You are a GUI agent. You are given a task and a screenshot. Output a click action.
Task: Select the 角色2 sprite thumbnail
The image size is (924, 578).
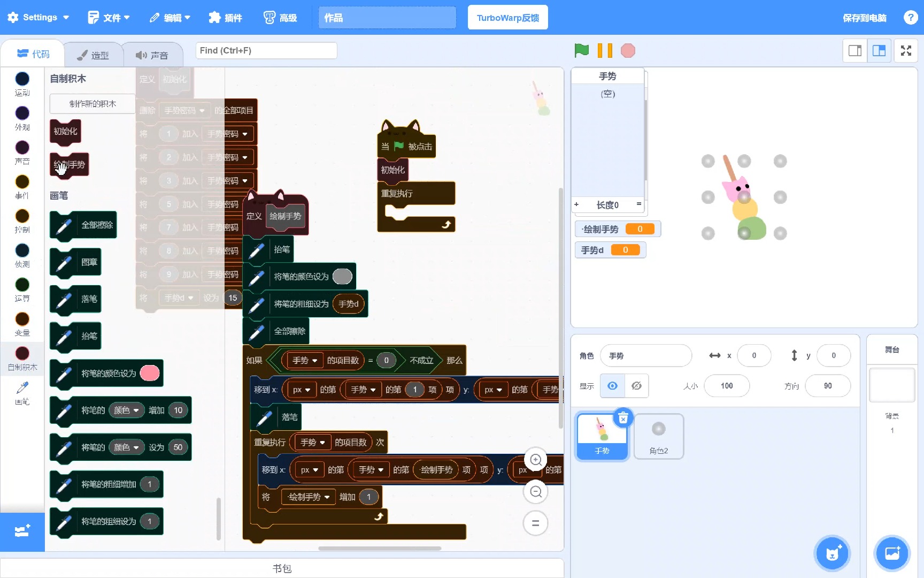tap(659, 436)
